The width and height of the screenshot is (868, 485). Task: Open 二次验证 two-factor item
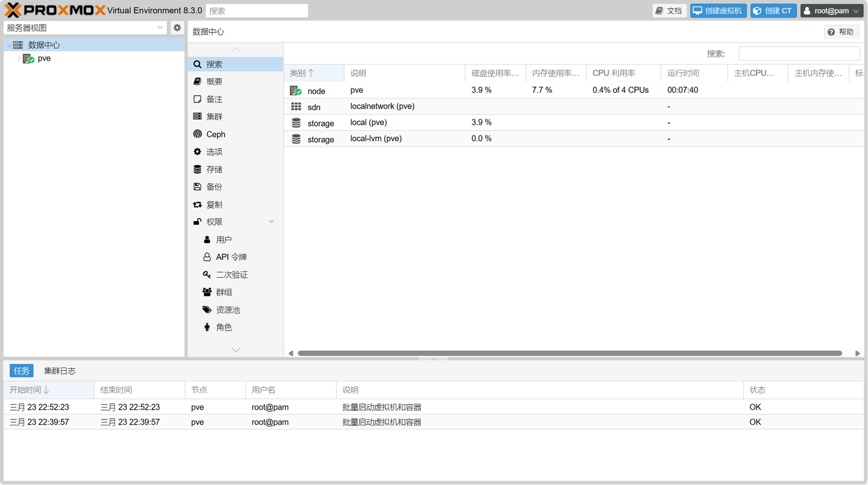pos(235,275)
